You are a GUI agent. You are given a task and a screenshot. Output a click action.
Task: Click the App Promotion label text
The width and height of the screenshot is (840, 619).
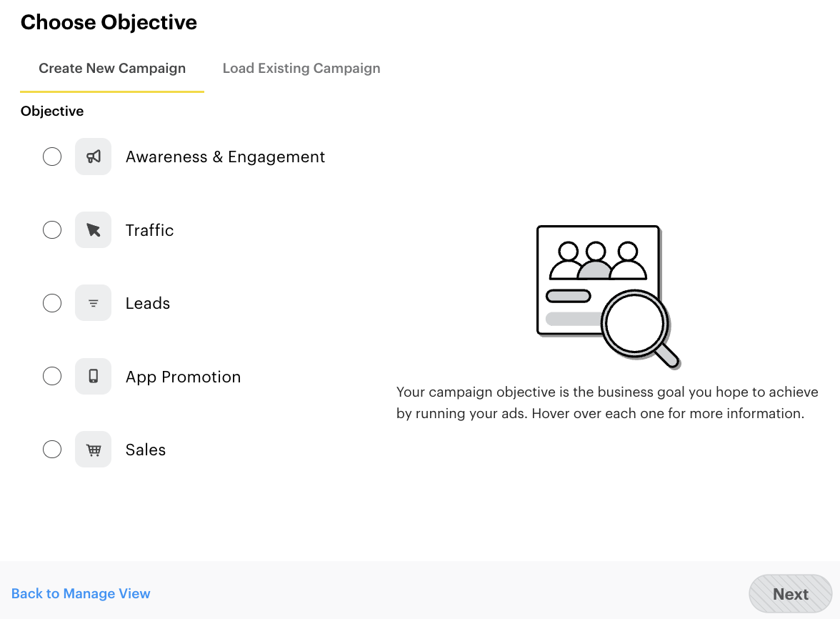[x=183, y=376]
